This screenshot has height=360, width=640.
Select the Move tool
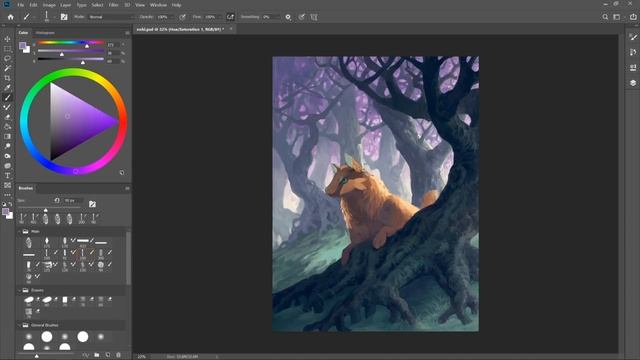[x=7, y=39]
